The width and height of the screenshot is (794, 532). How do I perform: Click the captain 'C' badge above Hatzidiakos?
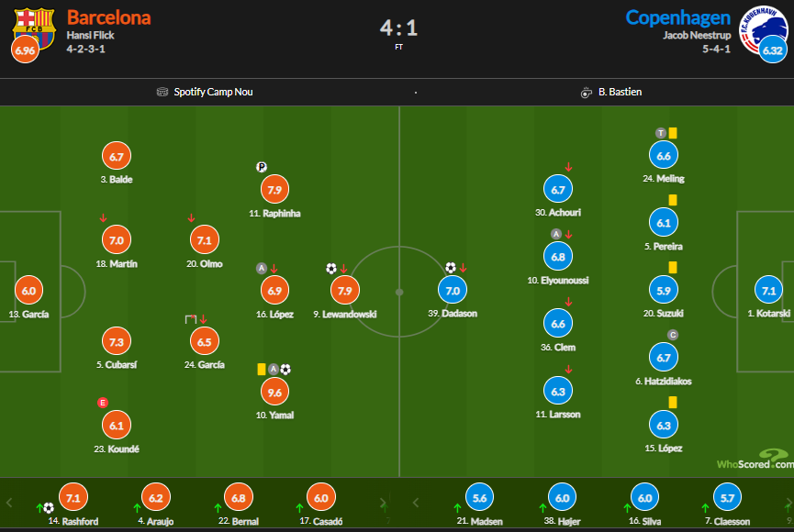click(672, 335)
